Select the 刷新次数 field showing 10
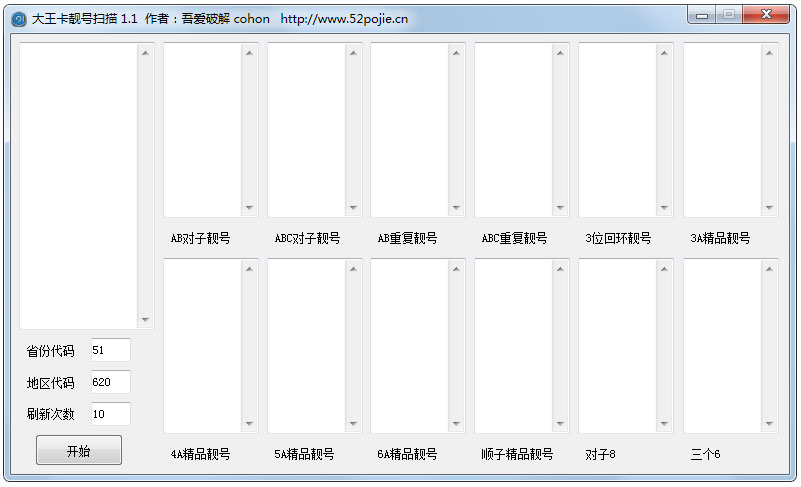 110,414
